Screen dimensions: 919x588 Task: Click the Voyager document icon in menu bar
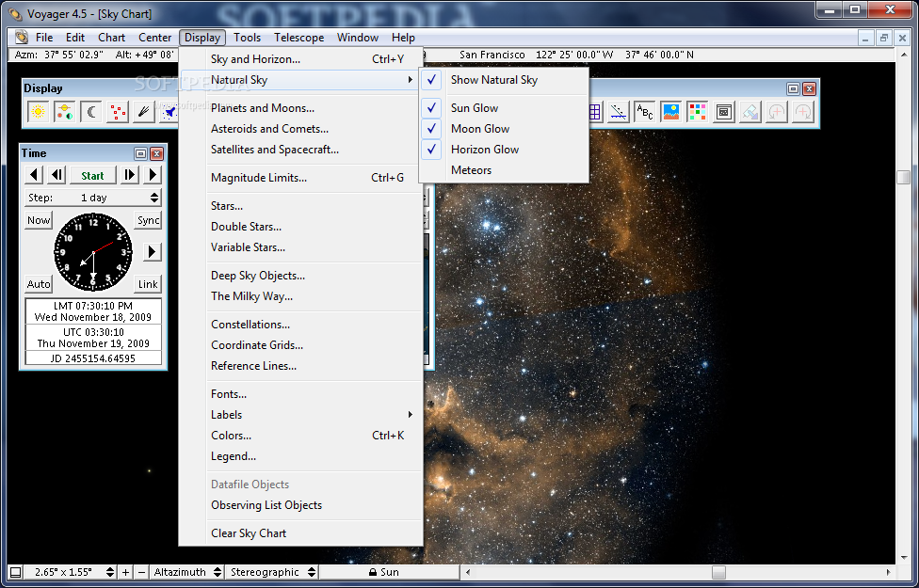tap(21, 38)
